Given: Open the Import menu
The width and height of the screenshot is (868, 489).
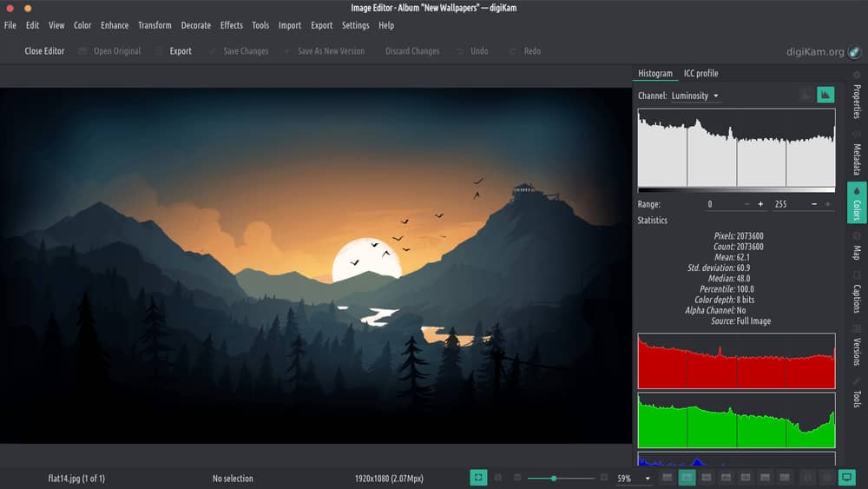Looking at the screenshot, I should pyautogui.click(x=290, y=25).
